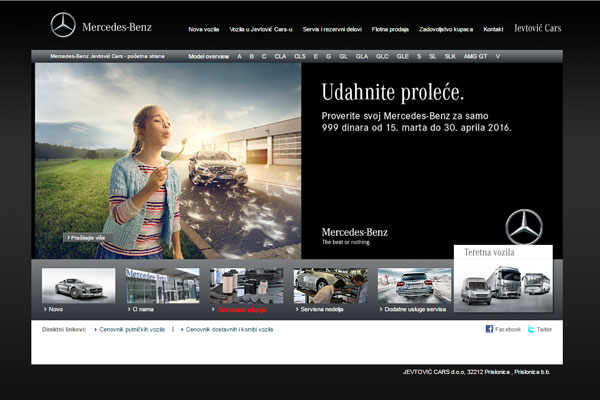The image size is (600, 400).
Task: Click the Dodatne usluge servisa car thumbnail
Action: point(414,286)
